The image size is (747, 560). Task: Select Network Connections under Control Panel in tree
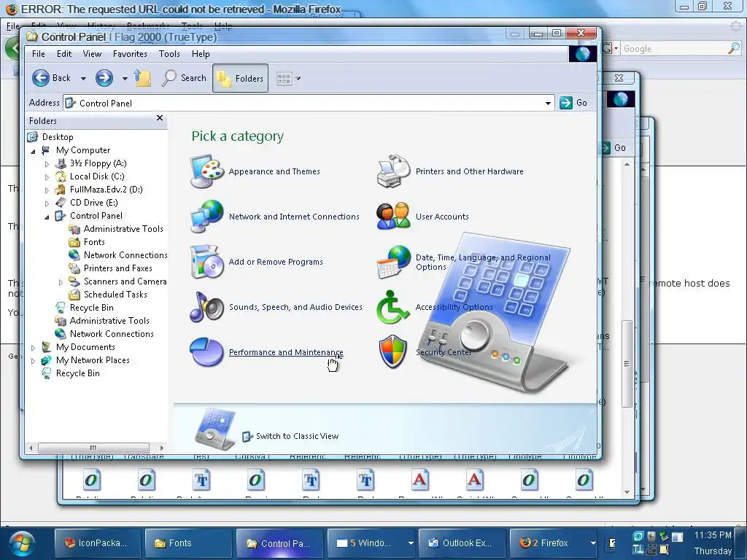pyautogui.click(x=125, y=255)
